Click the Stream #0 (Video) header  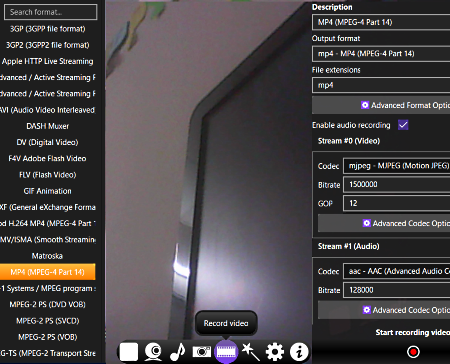click(349, 141)
